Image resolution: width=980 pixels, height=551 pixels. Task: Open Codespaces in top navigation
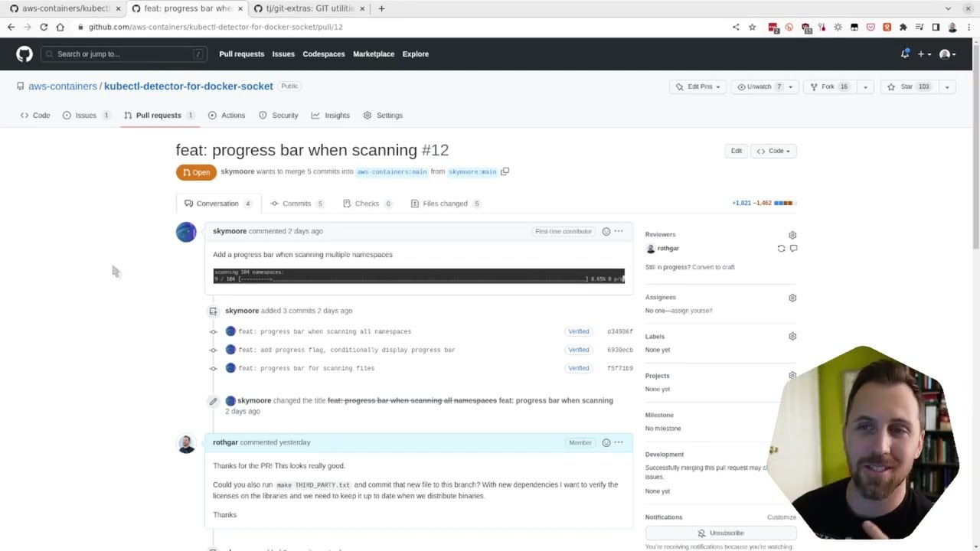coord(323,54)
